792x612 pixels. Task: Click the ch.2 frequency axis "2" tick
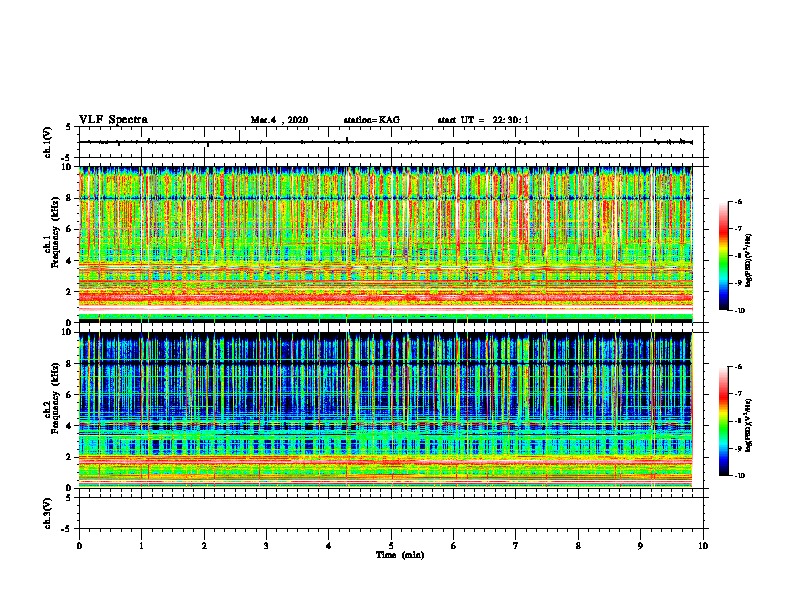click(x=70, y=457)
